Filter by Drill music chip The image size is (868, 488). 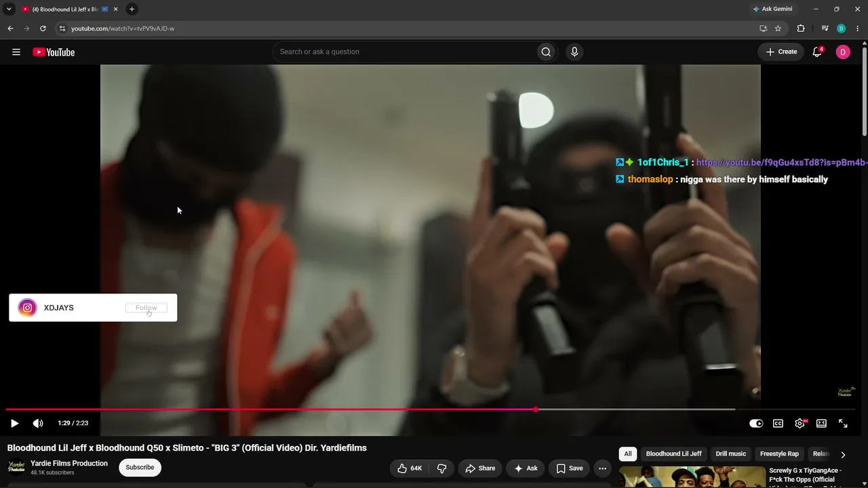click(731, 454)
